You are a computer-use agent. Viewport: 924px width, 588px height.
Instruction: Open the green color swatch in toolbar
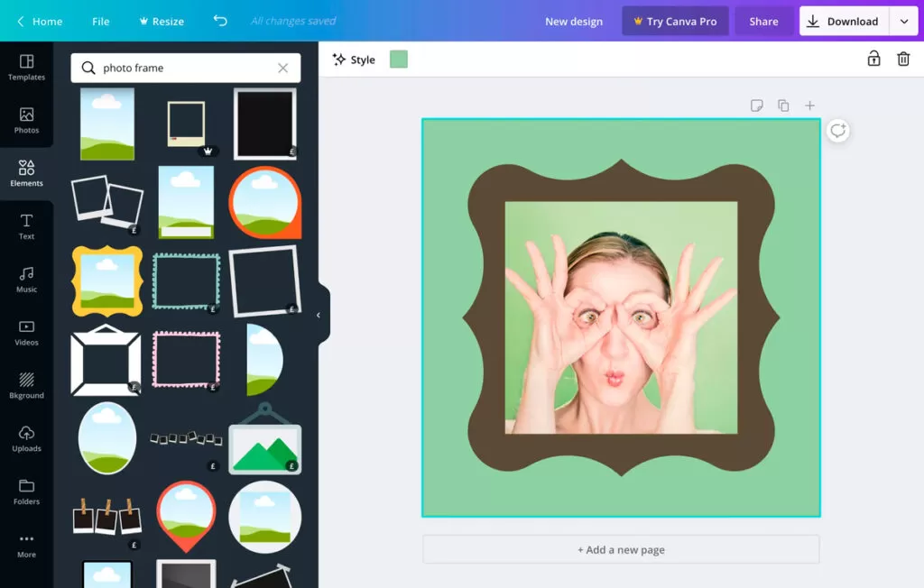coord(399,60)
